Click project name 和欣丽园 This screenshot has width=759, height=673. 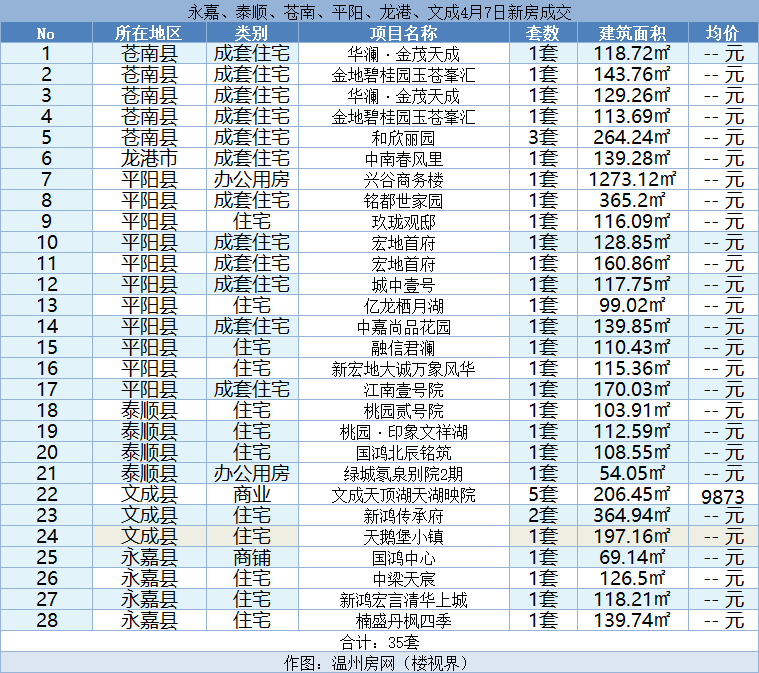(403, 138)
